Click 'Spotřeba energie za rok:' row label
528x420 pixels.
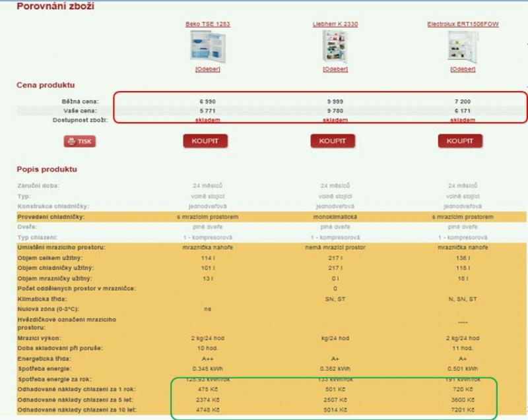pyautogui.click(x=55, y=379)
